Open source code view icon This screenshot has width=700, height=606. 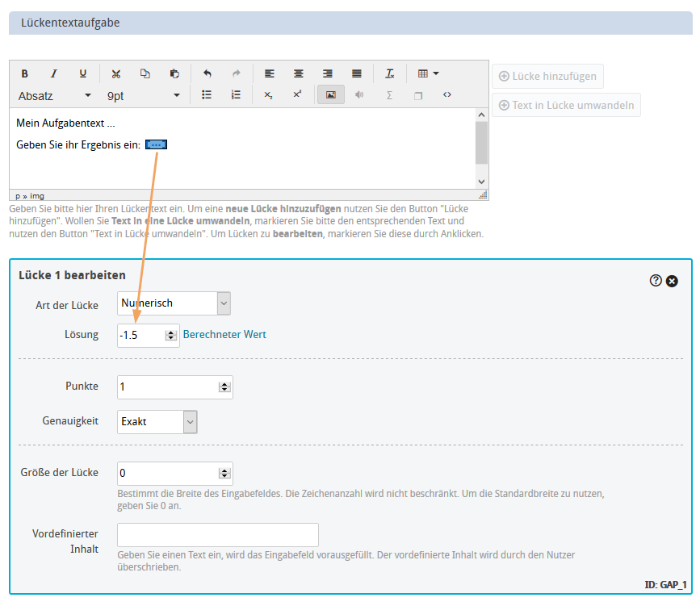point(447,94)
